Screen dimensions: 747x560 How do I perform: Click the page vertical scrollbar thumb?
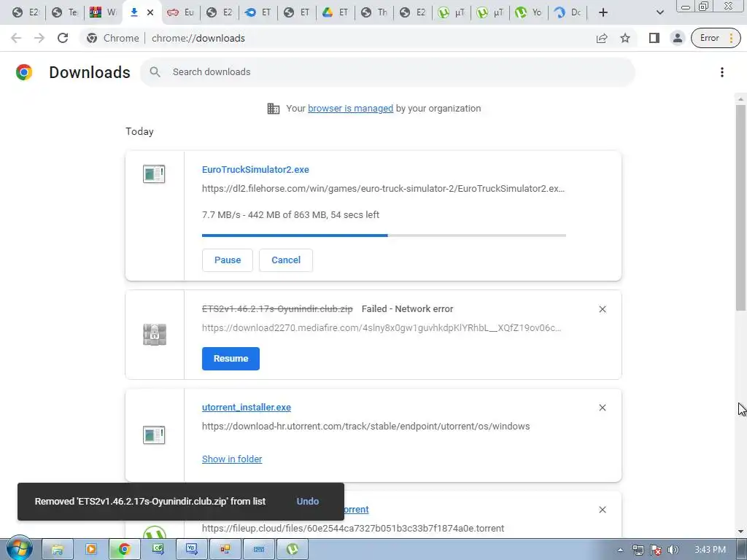click(740, 207)
